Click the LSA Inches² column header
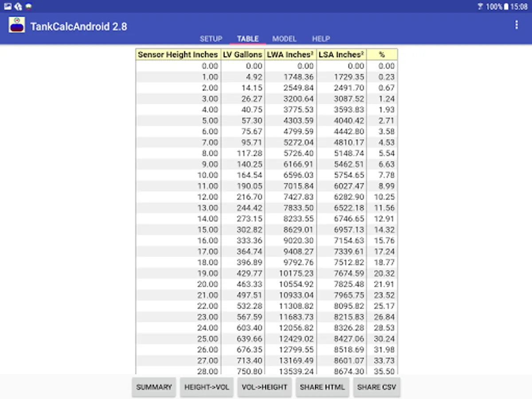 [x=341, y=55]
